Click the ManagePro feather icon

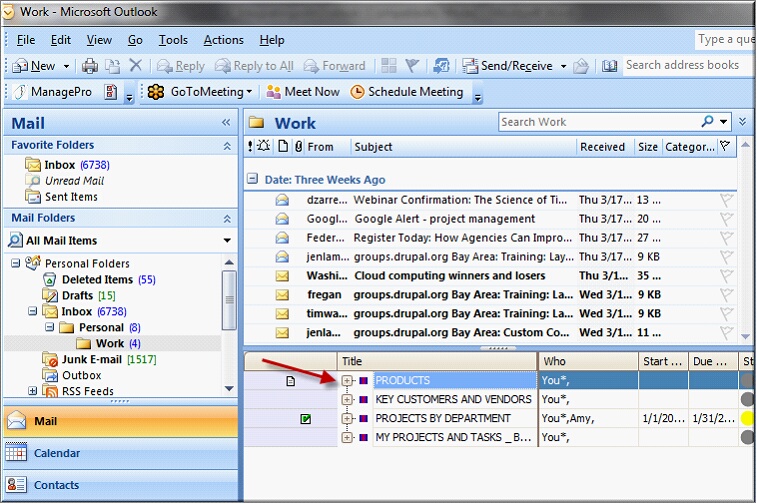[20, 92]
